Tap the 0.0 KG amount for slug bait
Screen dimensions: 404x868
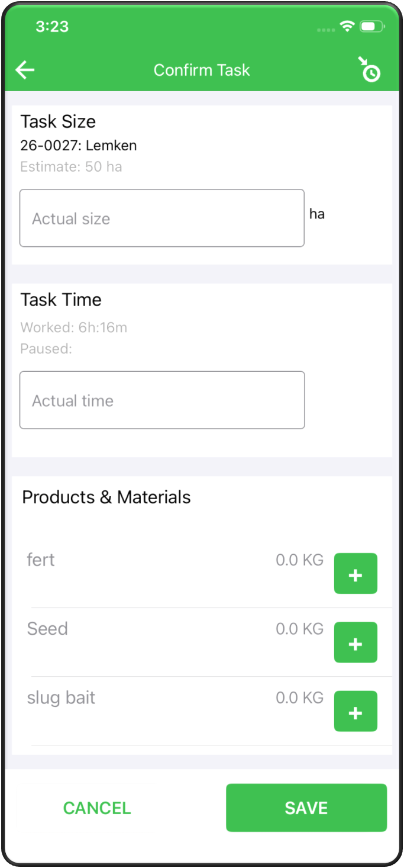point(300,698)
